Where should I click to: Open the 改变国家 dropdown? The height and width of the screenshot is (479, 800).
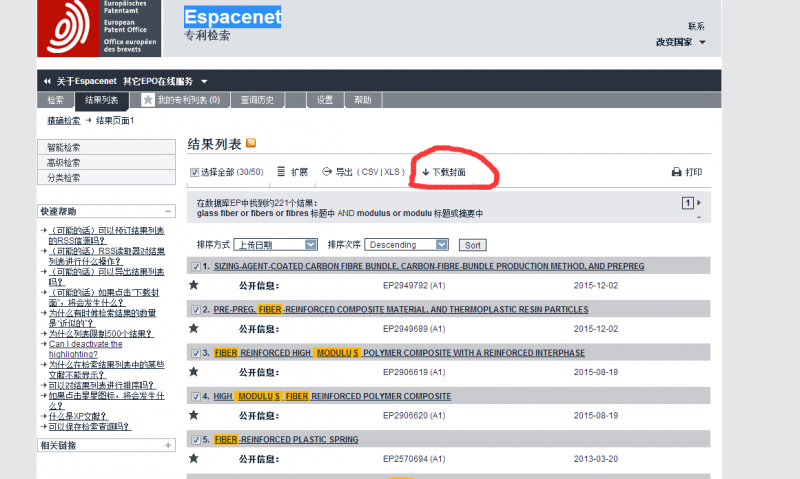681,42
